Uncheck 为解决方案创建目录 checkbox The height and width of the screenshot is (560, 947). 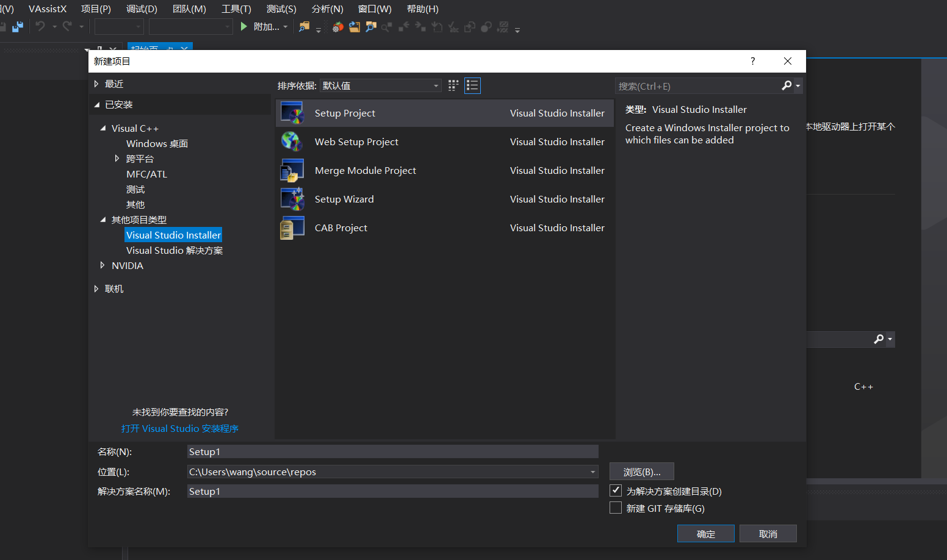coord(616,491)
